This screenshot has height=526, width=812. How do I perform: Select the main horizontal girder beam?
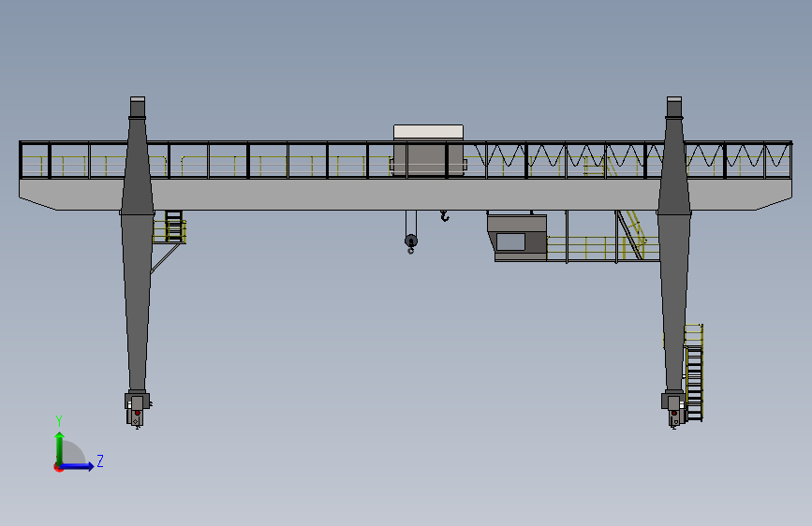click(406, 194)
